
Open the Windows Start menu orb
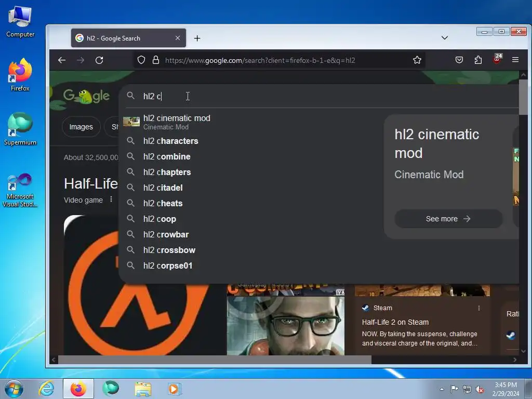14,389
